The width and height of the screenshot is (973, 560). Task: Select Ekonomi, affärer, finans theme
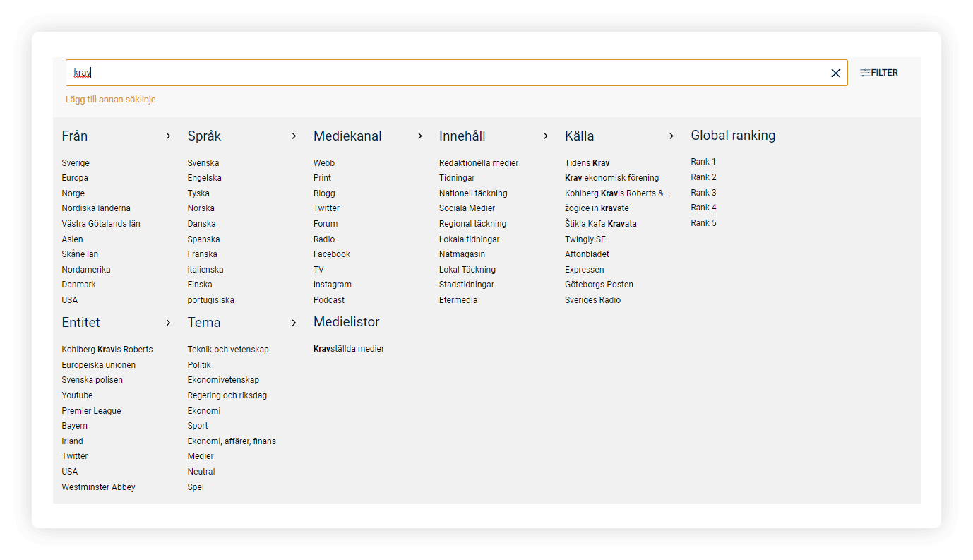232,441
